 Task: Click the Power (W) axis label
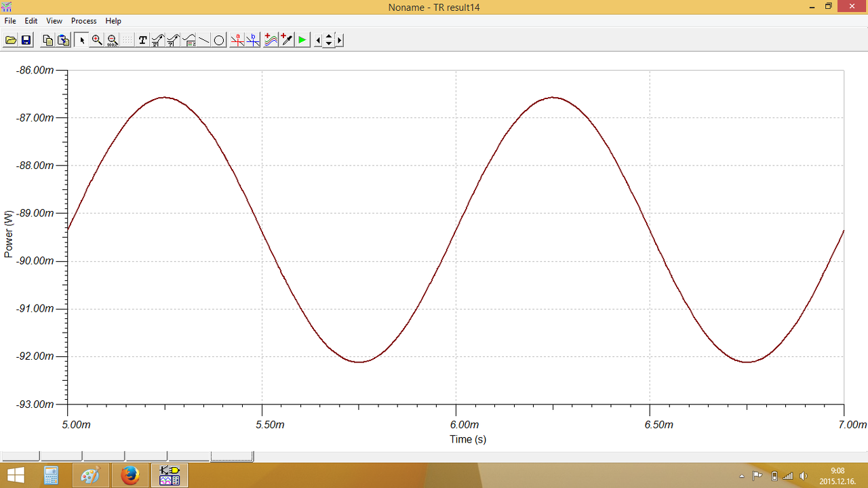click(x=8, y=234)
